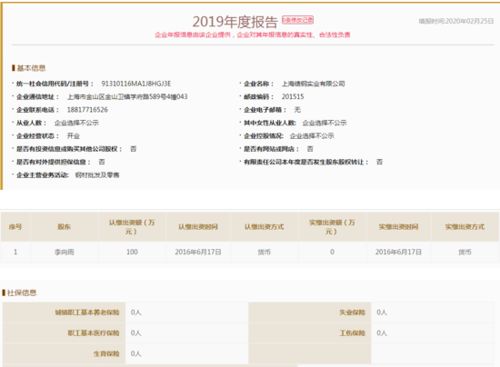Click the address ending in 589号4幢043
The height and width of the screenshot is (367, 500).
(127, 97)
